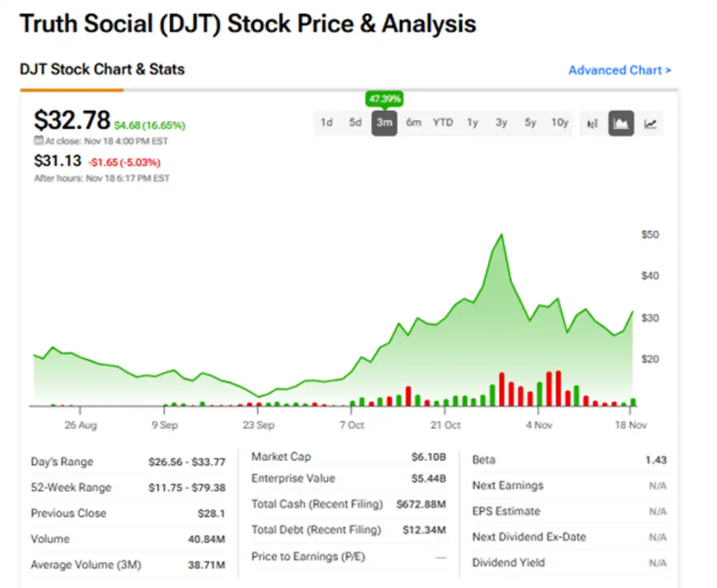Image resolution: width=717 pixels, height=588 pixels.
Task: Click the 7 Oct axis label
Action: (352, 425)
